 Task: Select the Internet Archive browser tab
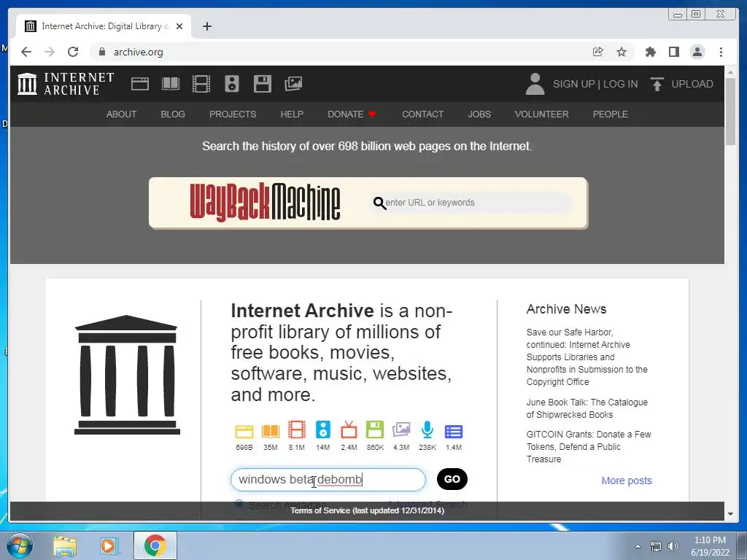104,26
